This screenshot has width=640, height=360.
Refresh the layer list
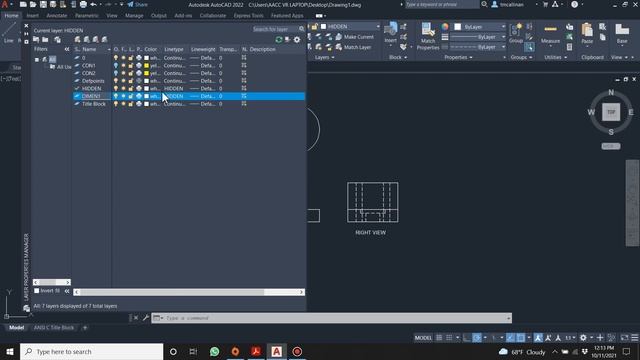click(x=279, y=40)
